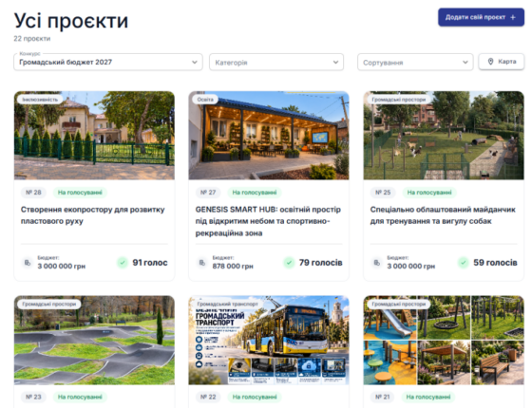Click the 22 проєкти count text
The image size is (532, 408).
click(32, 39)
